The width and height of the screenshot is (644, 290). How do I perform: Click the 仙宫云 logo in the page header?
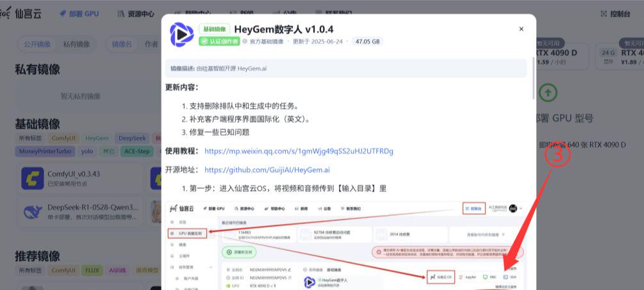tap(21, 13)
